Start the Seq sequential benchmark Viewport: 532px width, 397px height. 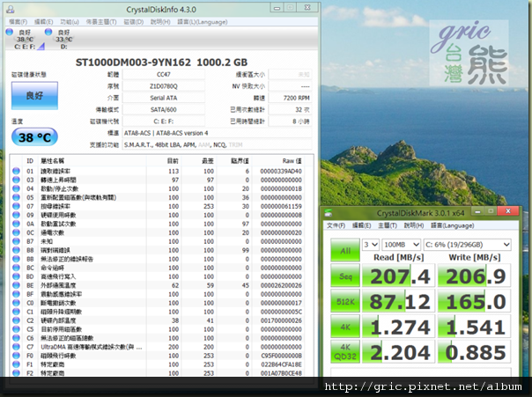345,276
